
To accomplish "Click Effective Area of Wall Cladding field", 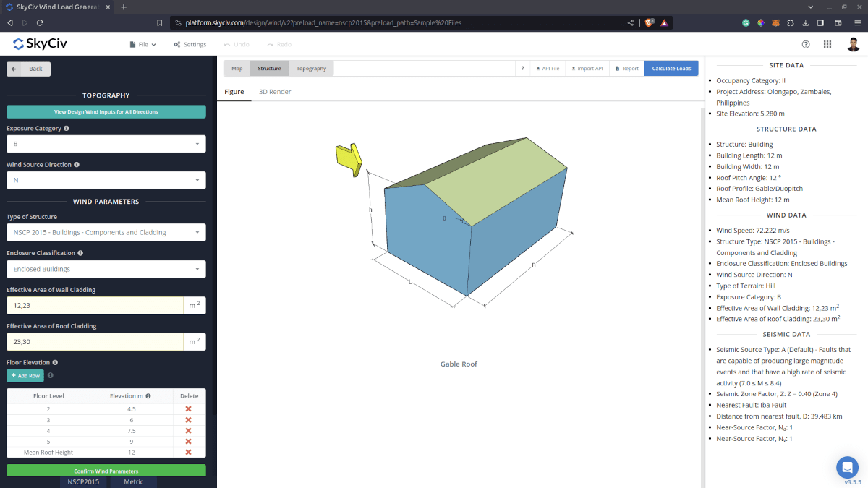I will (x=94, y=306).
